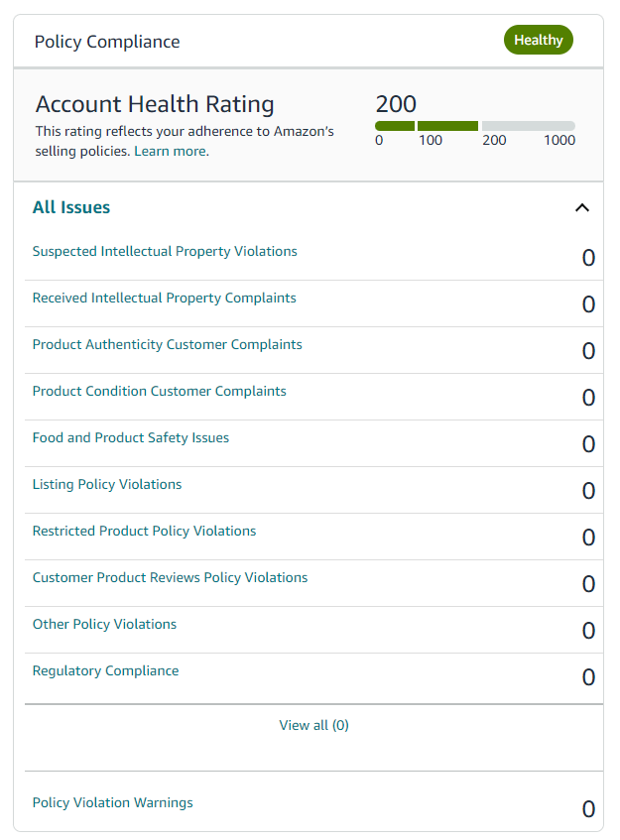View Product Authenticity Customer Complaints
The image size is (620, 840).
[x=167, y=344]
